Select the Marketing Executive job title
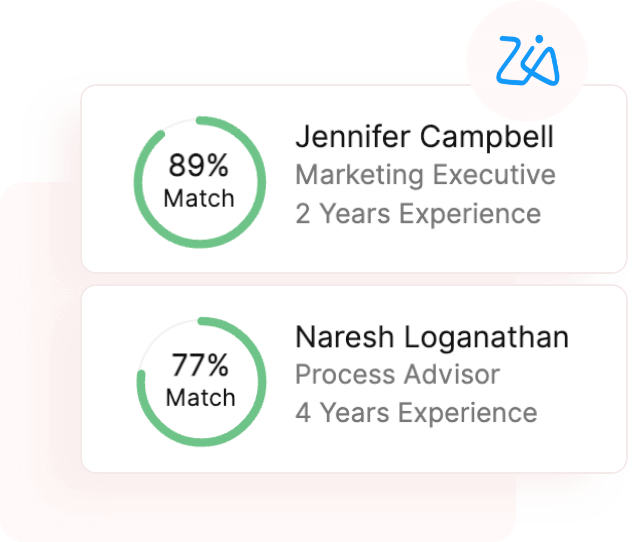Image resolution: width=640 pixels, height=542 pixels. 425,175
